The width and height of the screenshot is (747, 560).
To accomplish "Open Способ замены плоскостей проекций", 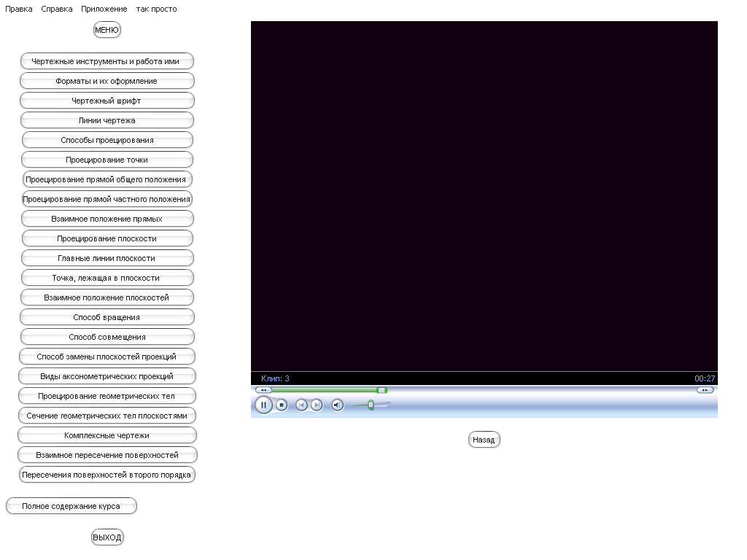I will 107,357.
